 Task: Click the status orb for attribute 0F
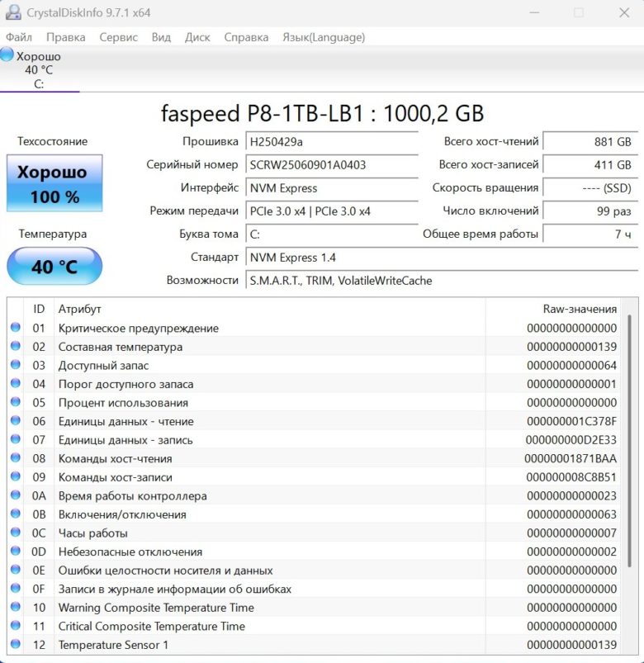(16, 588)
